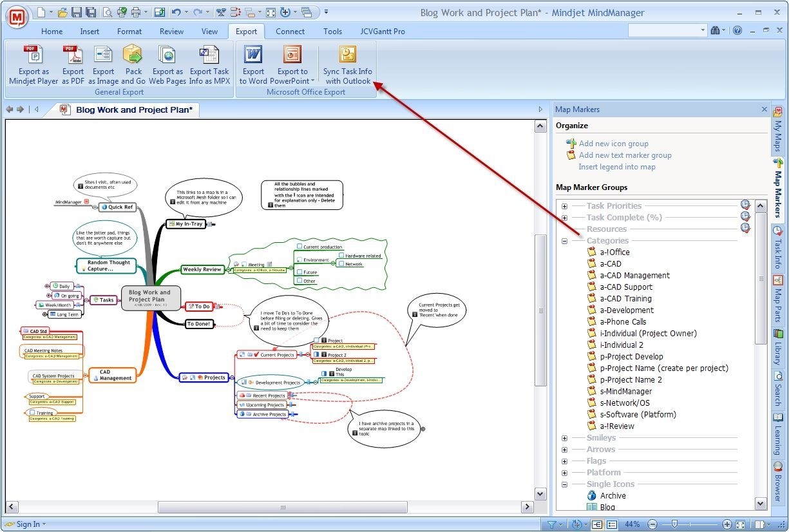Click Sign In in status bar

(28, 524)
